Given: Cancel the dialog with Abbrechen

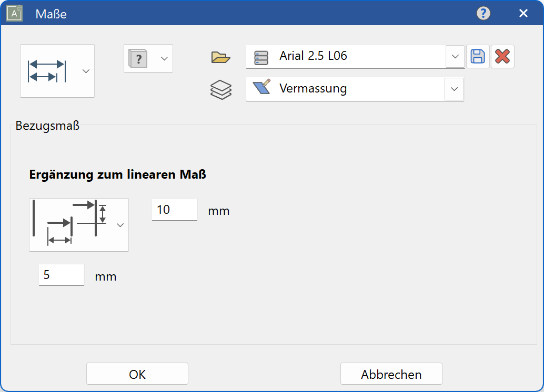Looking at the screenshot, I should coord(391,374).
